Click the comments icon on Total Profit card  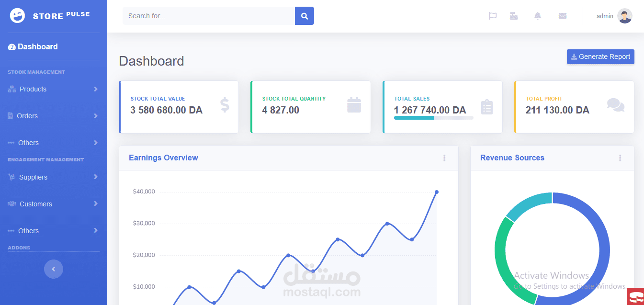point(616,105)
